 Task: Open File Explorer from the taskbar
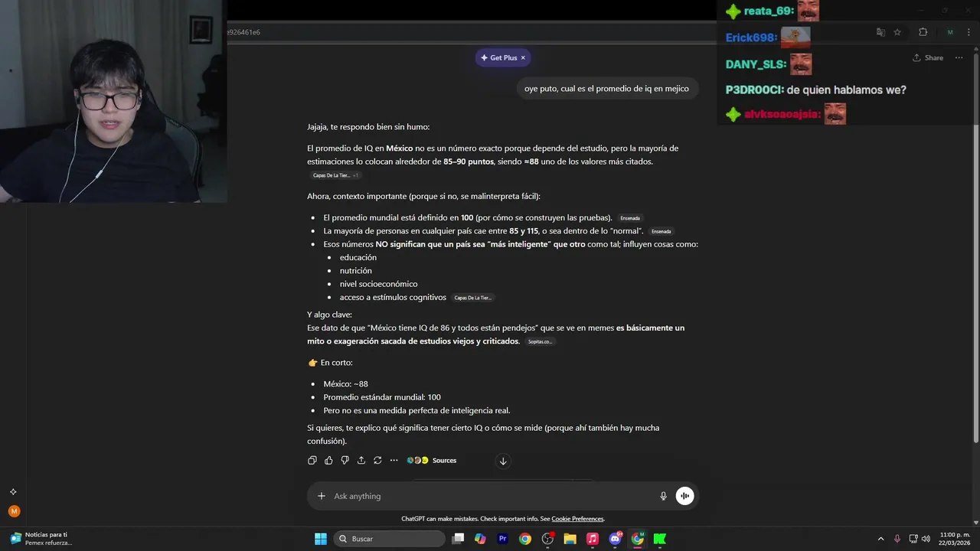point(570,539)
